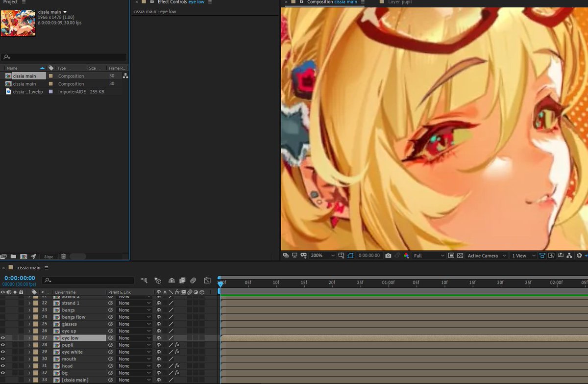Open Show Channel and Color Management icon
Viewport: 588px width, 384px height.
coord(406,256)
